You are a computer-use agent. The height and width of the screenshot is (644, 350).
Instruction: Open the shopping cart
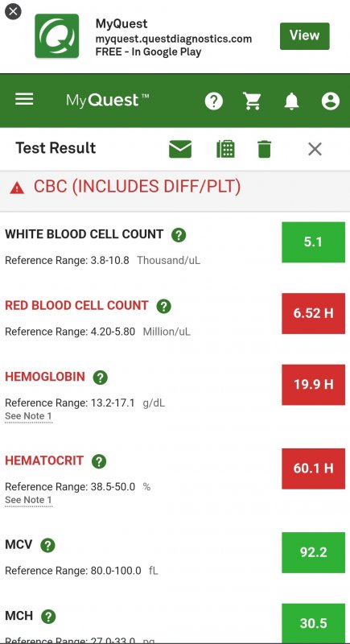tap(252, 101)
